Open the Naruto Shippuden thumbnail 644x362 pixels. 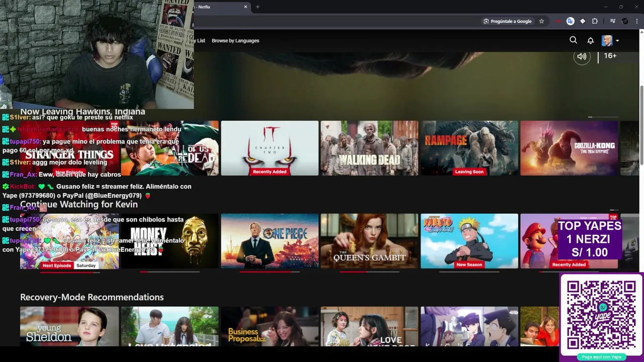tap(469, 241)
